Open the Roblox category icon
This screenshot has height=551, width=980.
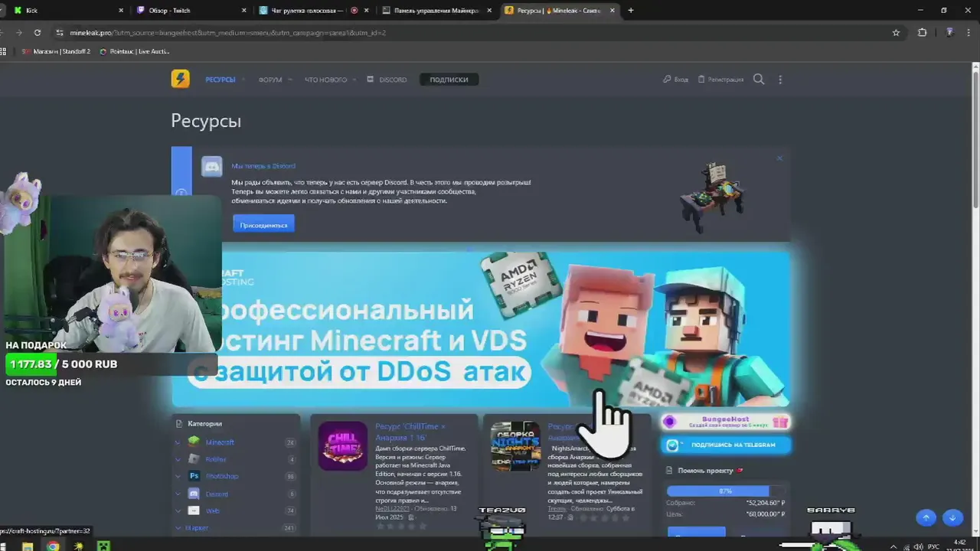(194, 459)
